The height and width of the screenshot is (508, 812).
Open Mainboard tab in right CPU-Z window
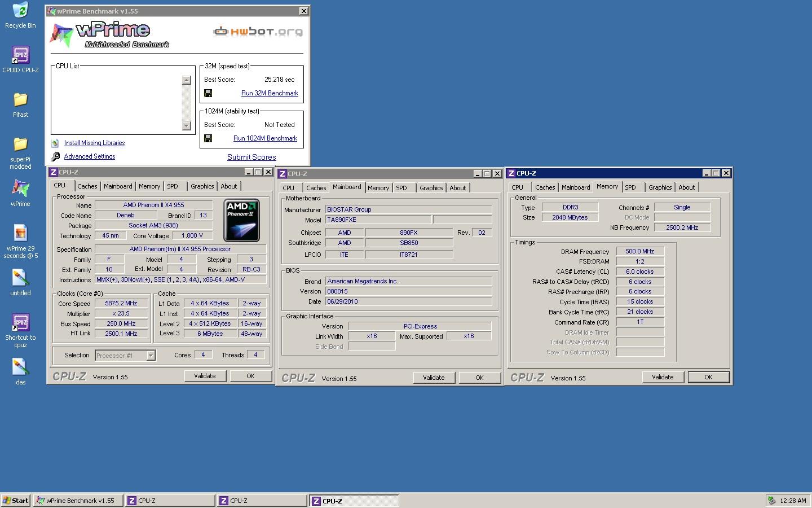pyautogui.click(x=576, y=187)
